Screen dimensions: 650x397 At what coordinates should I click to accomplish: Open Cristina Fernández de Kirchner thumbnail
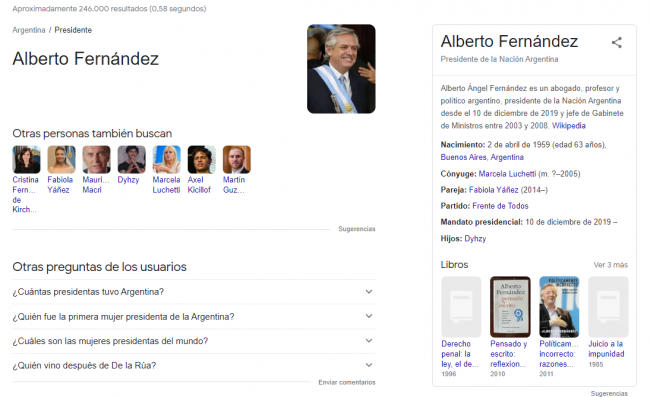(x=27, y=159)
